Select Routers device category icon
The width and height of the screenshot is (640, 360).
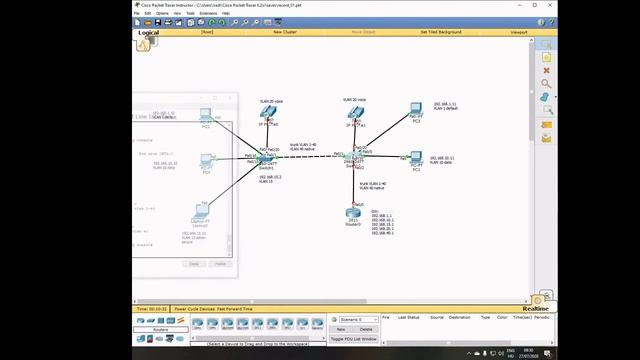tap(141, 320)
